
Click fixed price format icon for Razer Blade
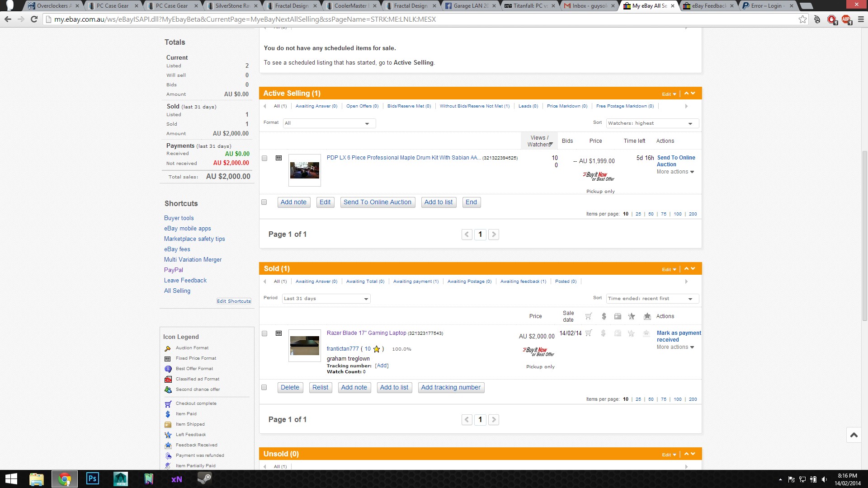[x=279, y=333]
